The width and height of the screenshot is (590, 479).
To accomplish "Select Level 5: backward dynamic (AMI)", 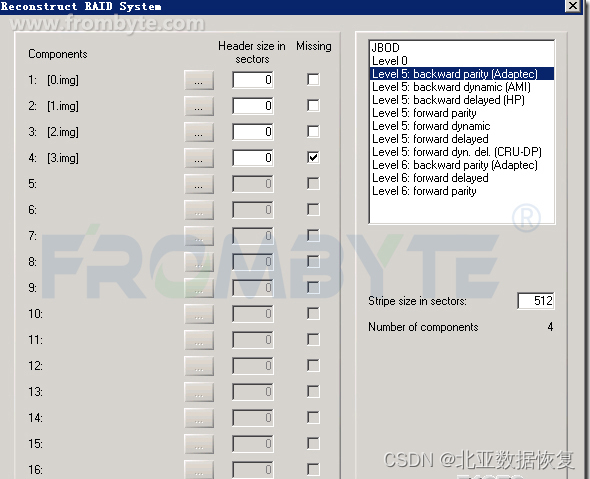I will click(462, 87).
